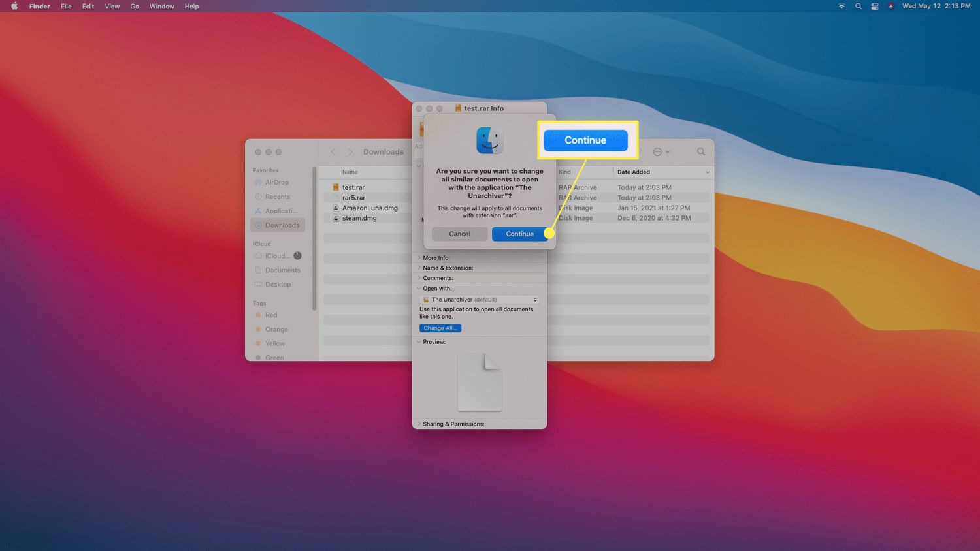
Task: Click the Wi-Fi status icon
Action: [x=841, y=7]
